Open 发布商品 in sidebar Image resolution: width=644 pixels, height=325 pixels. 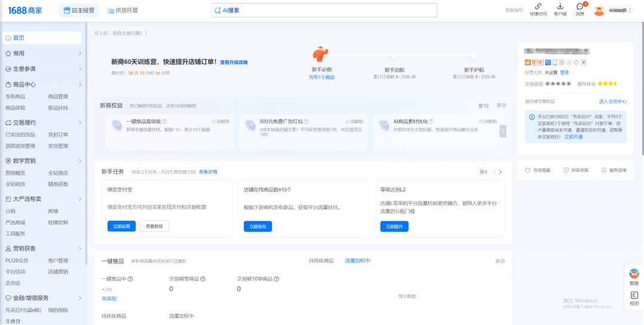15,97
